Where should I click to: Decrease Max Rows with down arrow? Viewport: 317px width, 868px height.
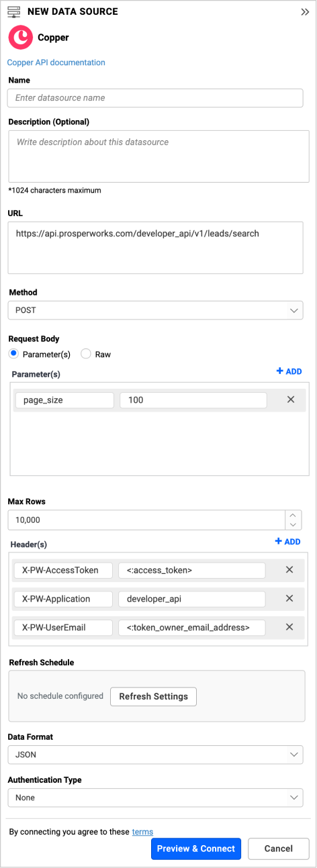tap(293, 524)
